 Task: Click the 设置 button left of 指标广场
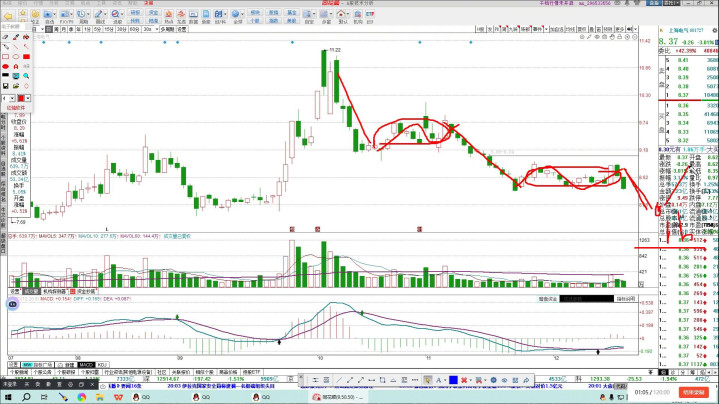(14, 365)
